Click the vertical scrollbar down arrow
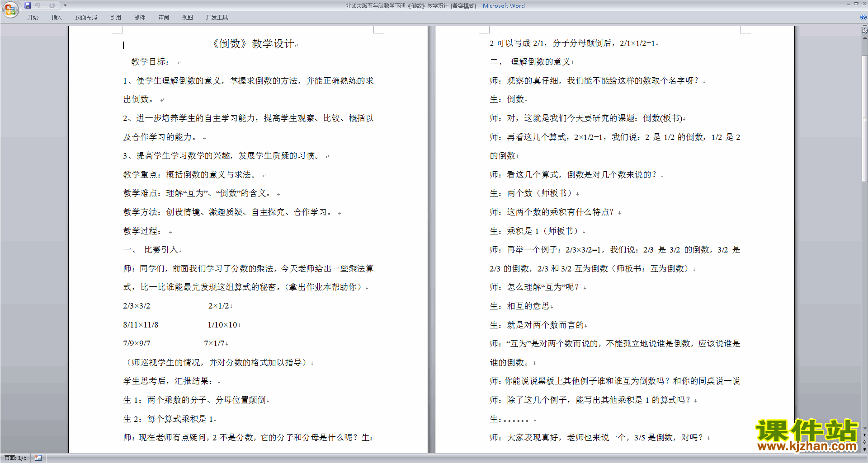 click(x=865, y=428)
